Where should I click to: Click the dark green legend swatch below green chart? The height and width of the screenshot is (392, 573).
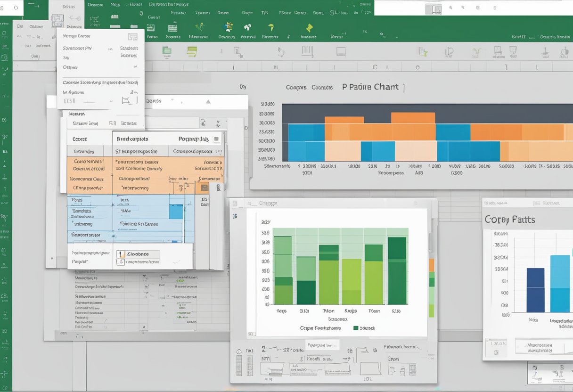tap(355, 328)
